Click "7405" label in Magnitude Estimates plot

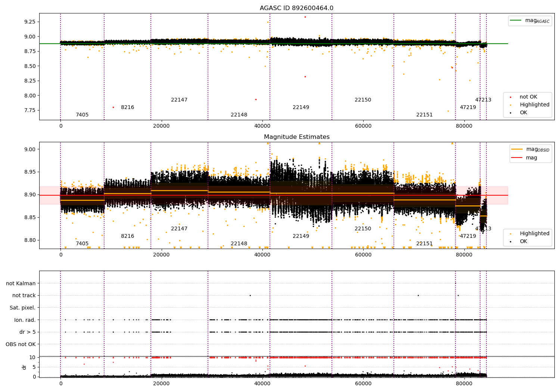(x=82, y=244)
